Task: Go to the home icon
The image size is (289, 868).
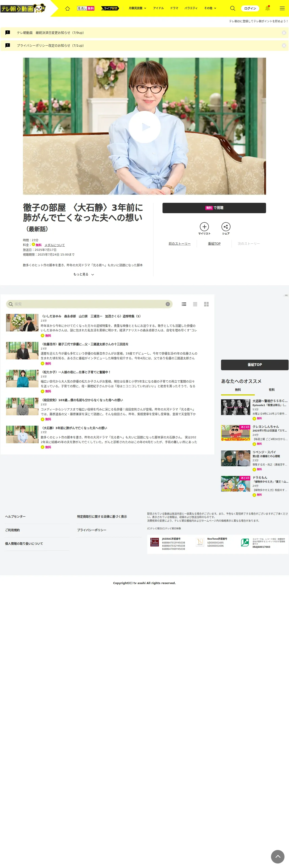Action: (x=67, y=8)
